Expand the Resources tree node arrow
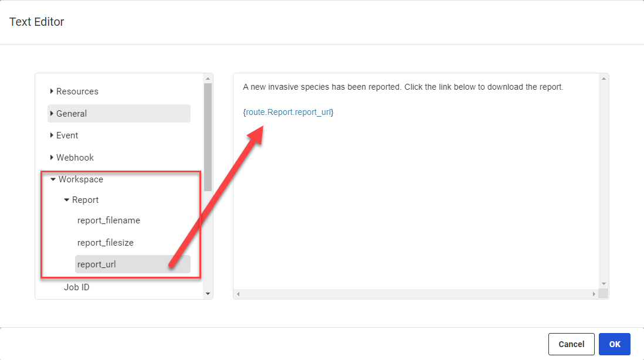The height and width of the screenshot is (360, 644). (x=52, y=91)
